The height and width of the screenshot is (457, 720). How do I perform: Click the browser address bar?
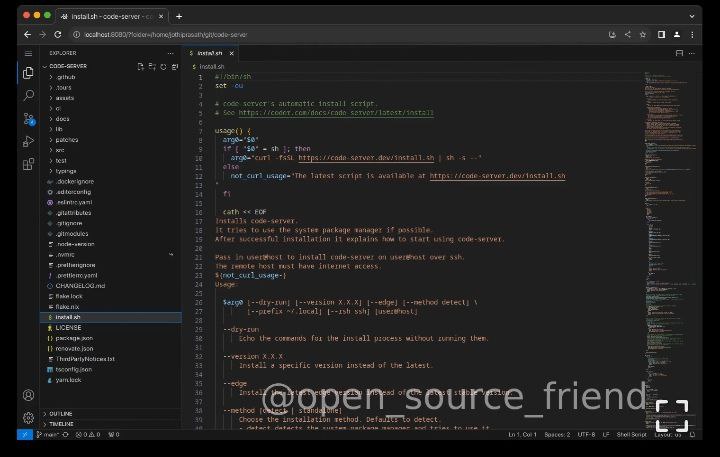pos(338,34)
